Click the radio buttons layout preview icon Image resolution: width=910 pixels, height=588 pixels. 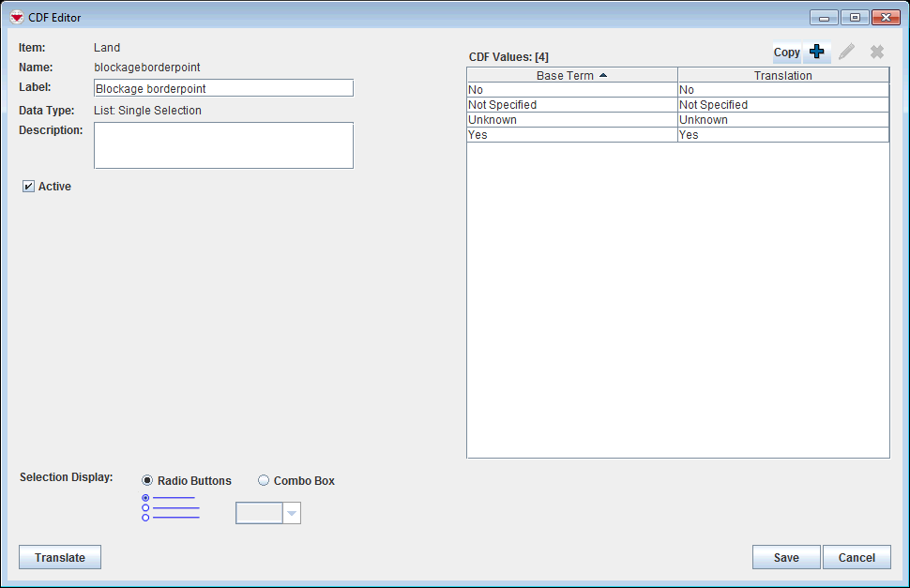(170, 507)
